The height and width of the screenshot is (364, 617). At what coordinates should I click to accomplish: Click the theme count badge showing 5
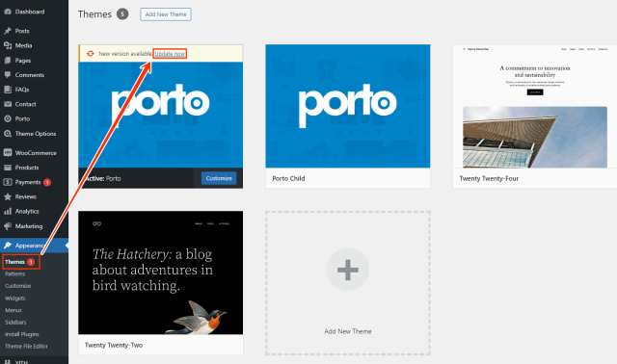click(x=122, y=14)
